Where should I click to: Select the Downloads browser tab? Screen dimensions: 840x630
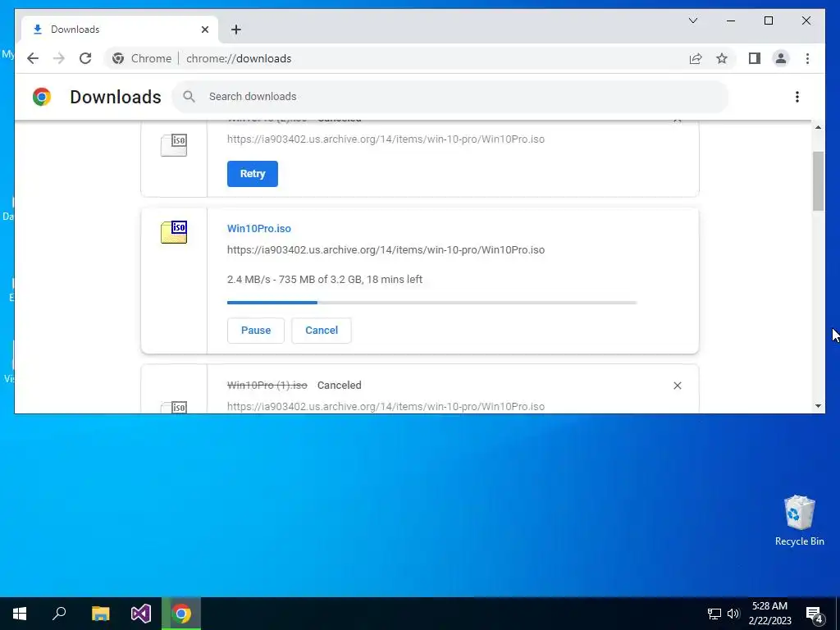pos(120,30)
